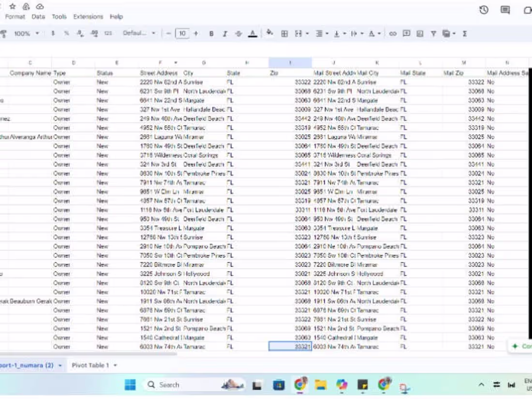The height and width of the screenshot is (399, 532).
Task: Expand the merge cells options arrow
Action: click(308, 33)
